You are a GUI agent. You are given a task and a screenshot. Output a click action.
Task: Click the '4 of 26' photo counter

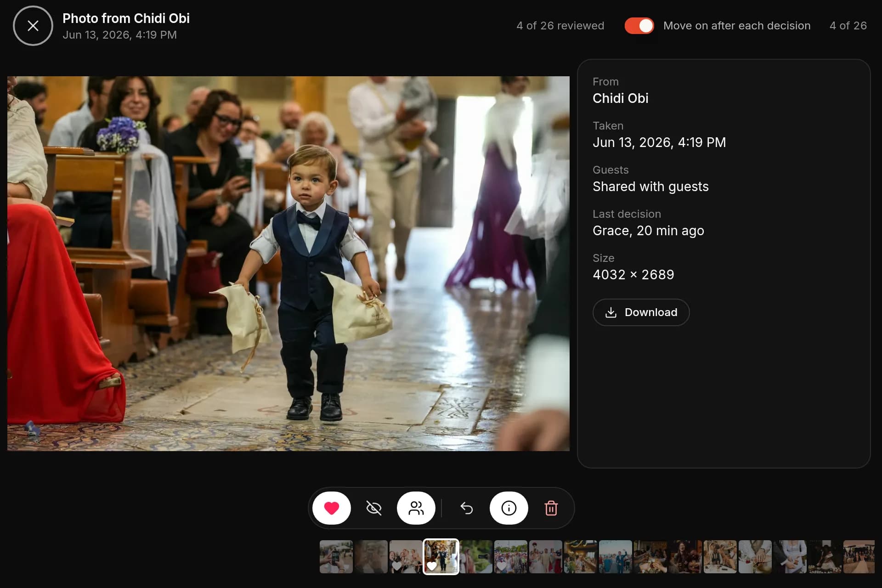[848, 26]
